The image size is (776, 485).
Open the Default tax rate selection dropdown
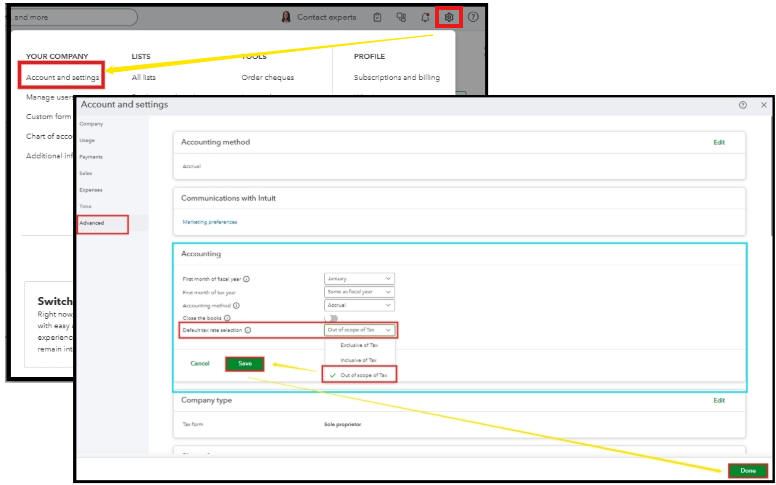point(359,330)
